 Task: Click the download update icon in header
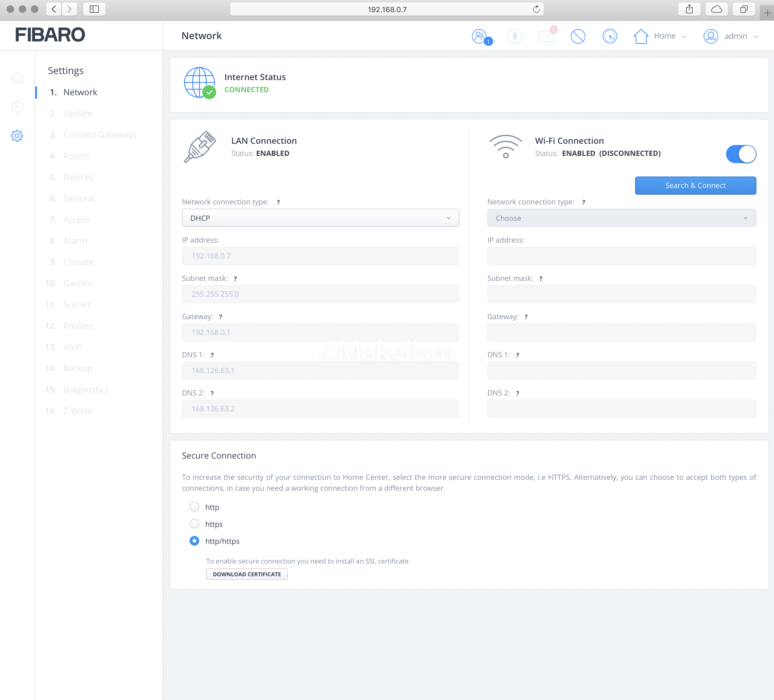tap(514, 36)
